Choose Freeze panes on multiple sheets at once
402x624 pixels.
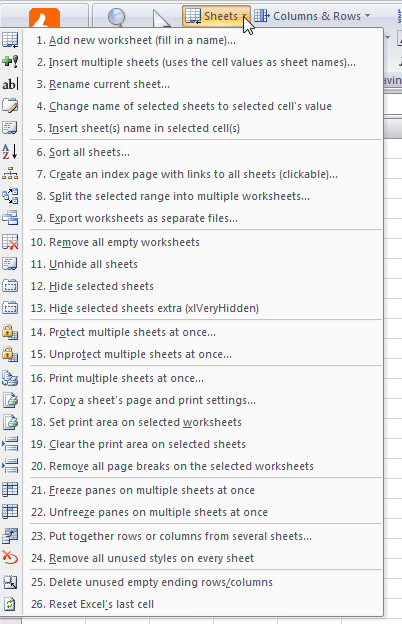click(203, 490)
